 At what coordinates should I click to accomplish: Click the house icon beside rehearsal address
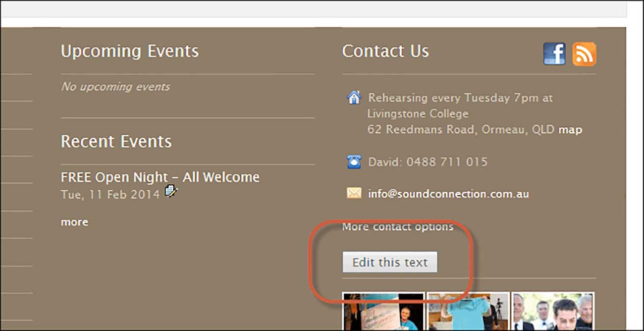354,98
